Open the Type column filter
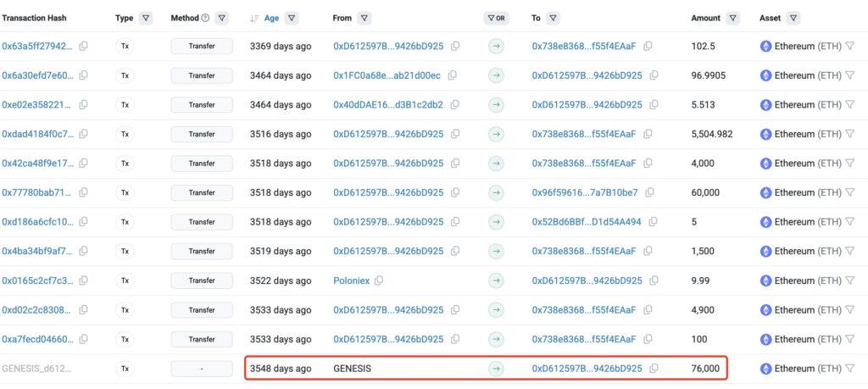The image size is (868, 389). point(146,19)
